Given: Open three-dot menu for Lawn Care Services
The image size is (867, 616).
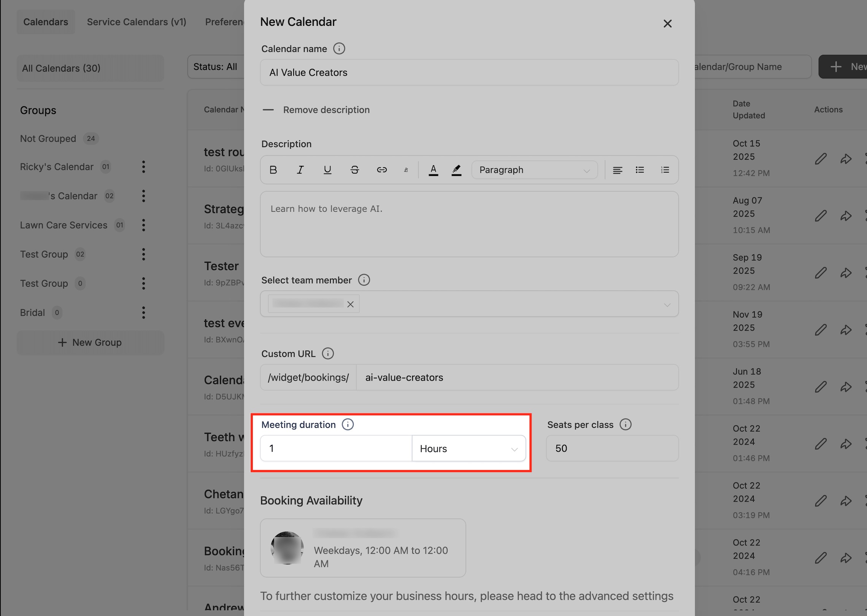Looking at the screenshot, I should point(143,225).
